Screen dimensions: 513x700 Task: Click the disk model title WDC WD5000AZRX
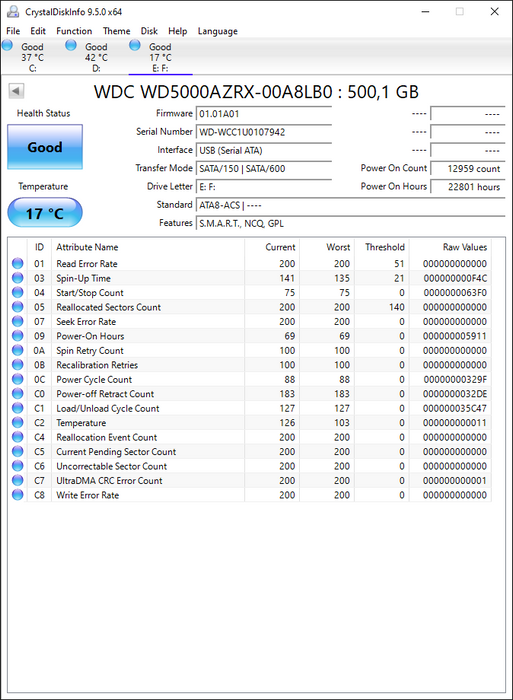256,92
